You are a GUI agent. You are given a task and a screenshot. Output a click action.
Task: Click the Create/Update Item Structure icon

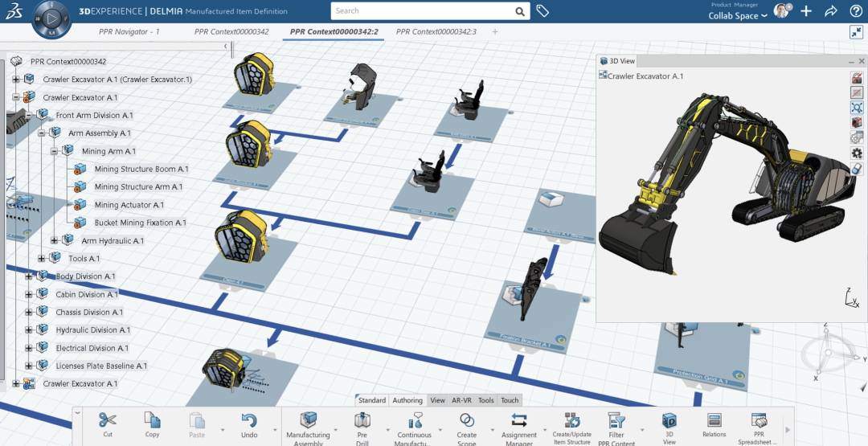coord(572,420)
